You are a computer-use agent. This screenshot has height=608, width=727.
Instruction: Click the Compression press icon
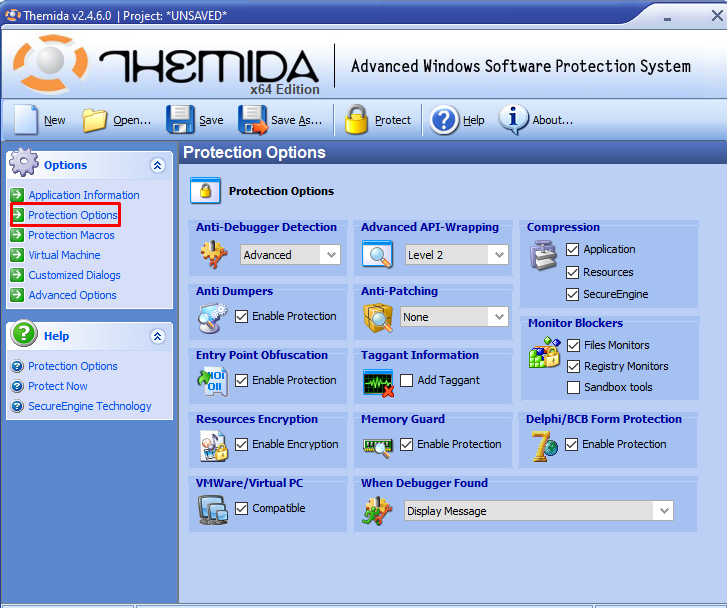pyautogui.click(x=543, y=255)
